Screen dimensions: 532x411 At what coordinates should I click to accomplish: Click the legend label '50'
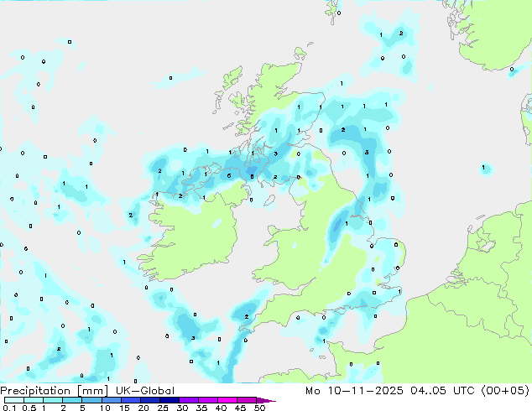click(259, 408)
